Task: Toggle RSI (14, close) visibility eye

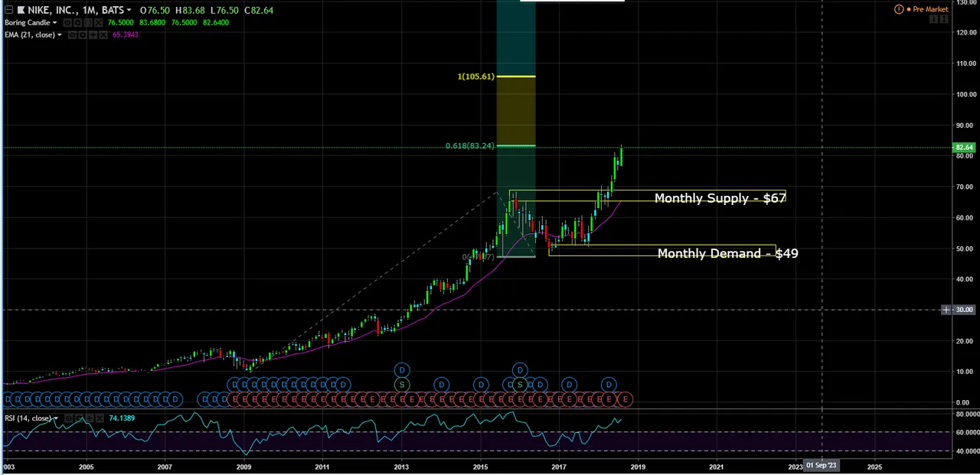Action: (69, 418)
